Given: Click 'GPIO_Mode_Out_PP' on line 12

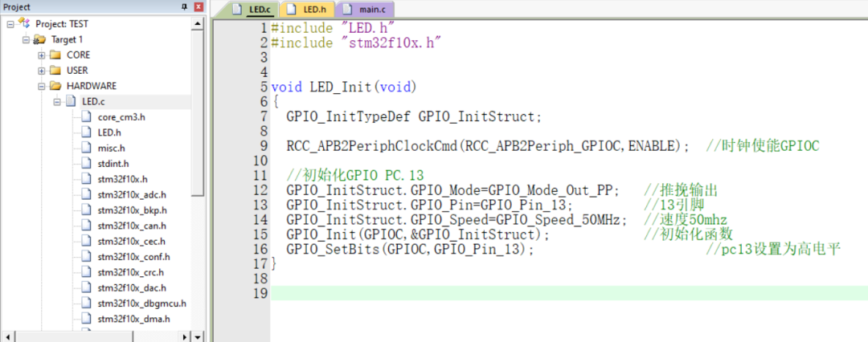Looking at the screenshot, I should pos(554,192).
